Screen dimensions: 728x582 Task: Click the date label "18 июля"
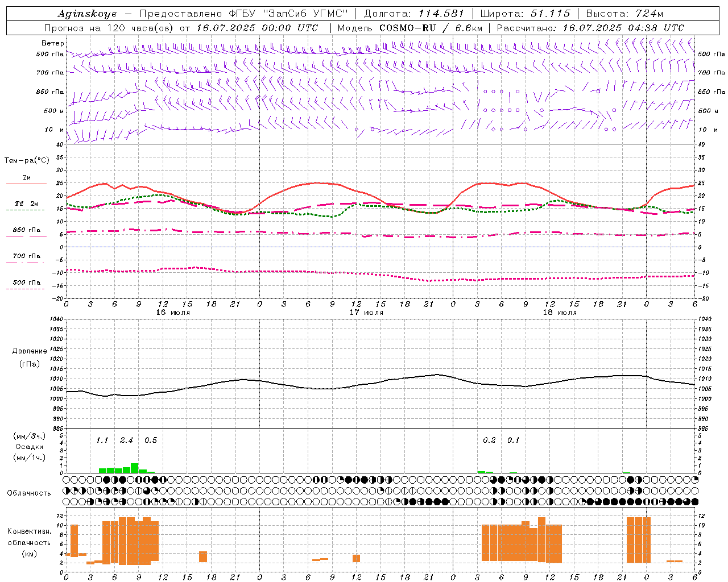[x=560, y=313]
